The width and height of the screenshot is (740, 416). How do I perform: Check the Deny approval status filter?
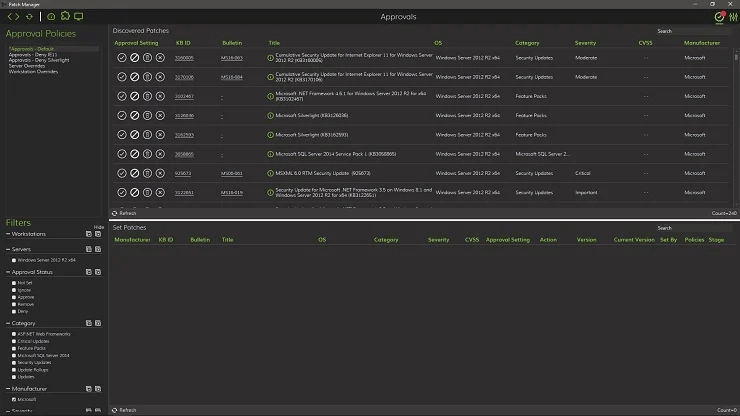(14, 312)
